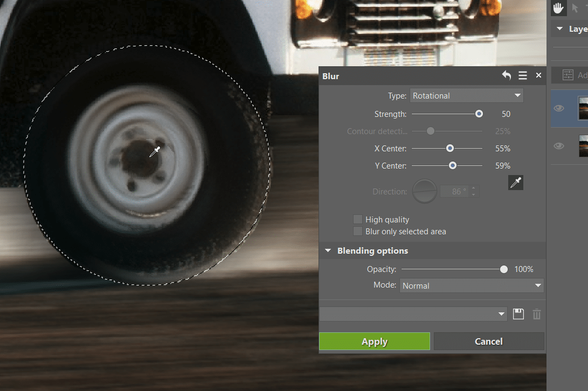Open the Blur panel hamburger menu
Image resolution: width=588 pixels, height=391 pixels.
coord(522,75)
